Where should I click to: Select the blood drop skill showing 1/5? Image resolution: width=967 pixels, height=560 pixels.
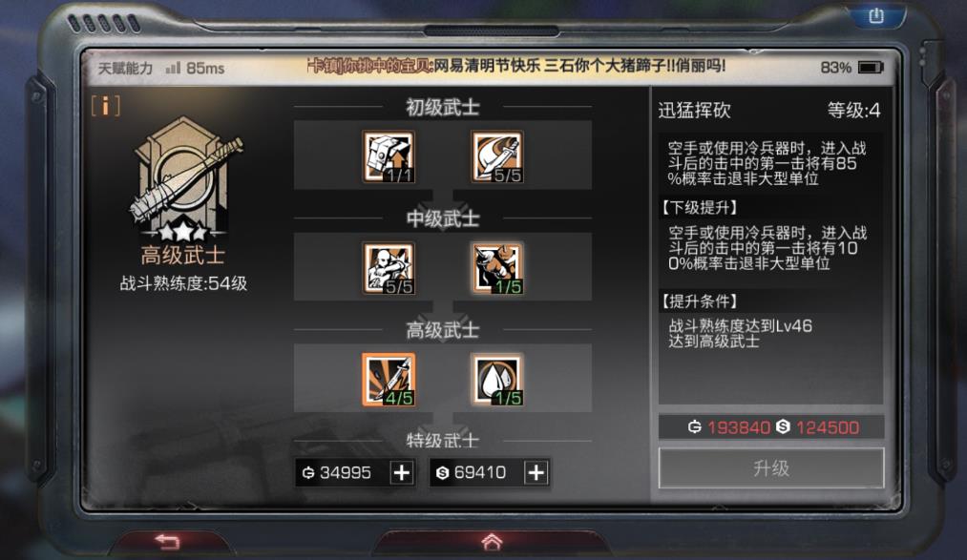[497, 380]
